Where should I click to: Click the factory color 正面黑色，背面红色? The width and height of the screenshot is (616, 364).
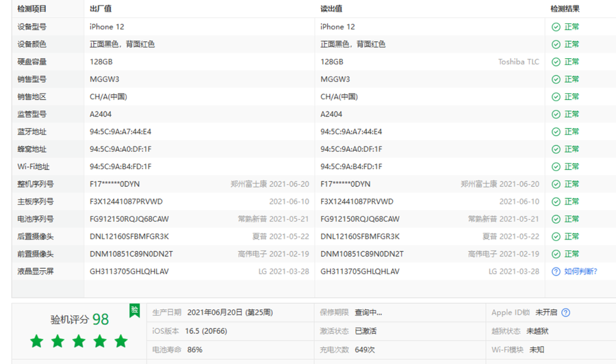click(x=123, y=44)
